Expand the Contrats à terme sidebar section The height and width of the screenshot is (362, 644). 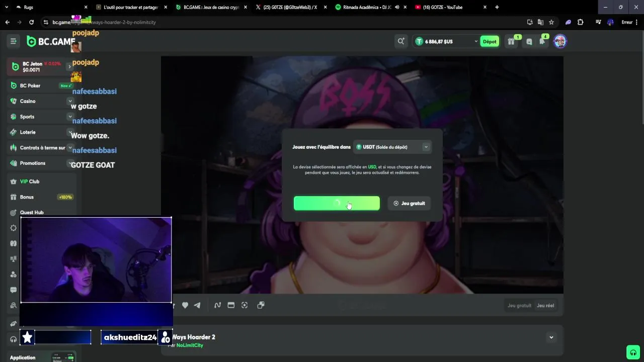click(x=70, y=148)
